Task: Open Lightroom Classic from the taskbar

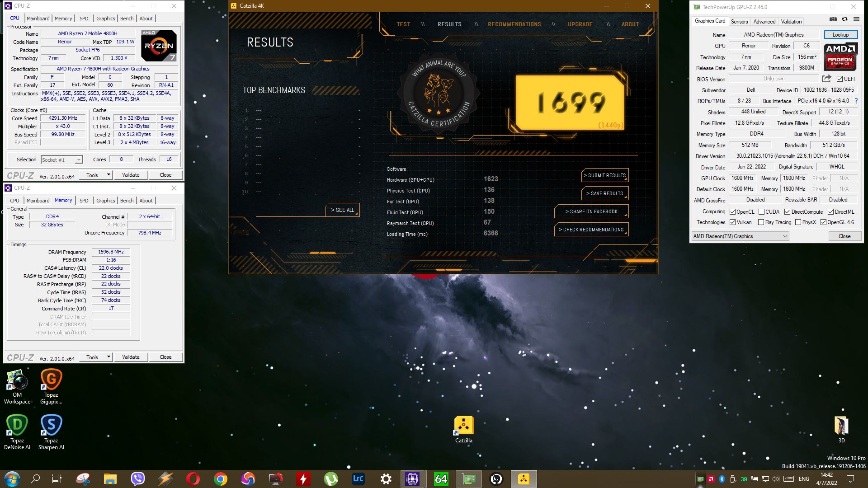Action: [358, 479]
